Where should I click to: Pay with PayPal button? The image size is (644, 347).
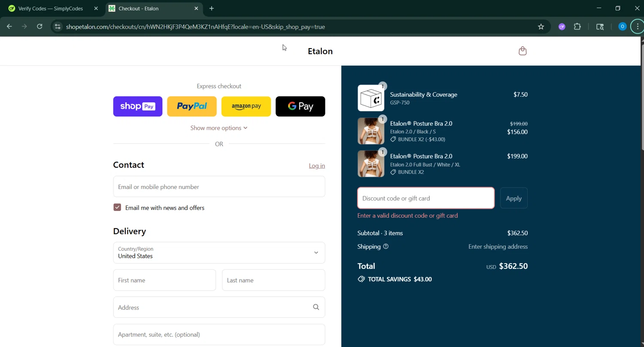click(192, 106)
